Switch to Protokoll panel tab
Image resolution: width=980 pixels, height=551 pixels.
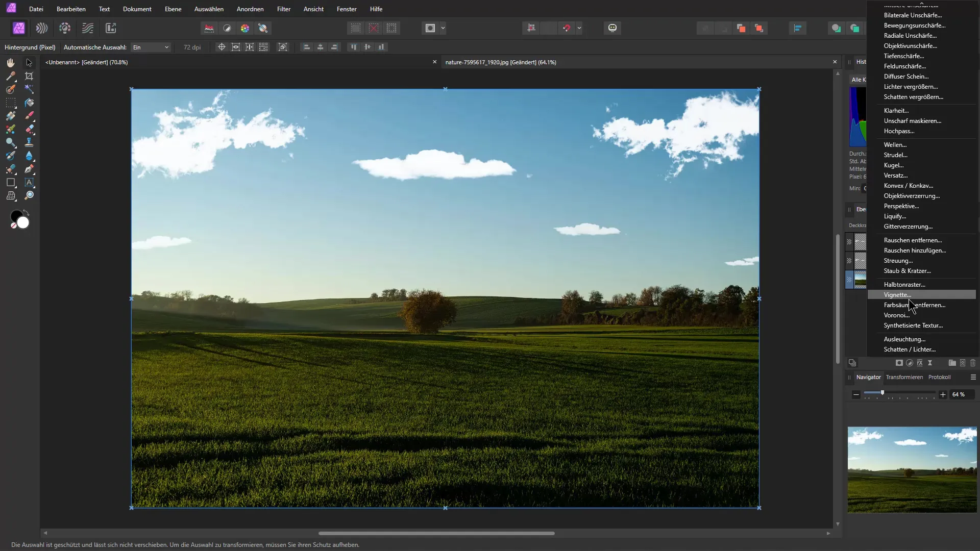[939, 377]
